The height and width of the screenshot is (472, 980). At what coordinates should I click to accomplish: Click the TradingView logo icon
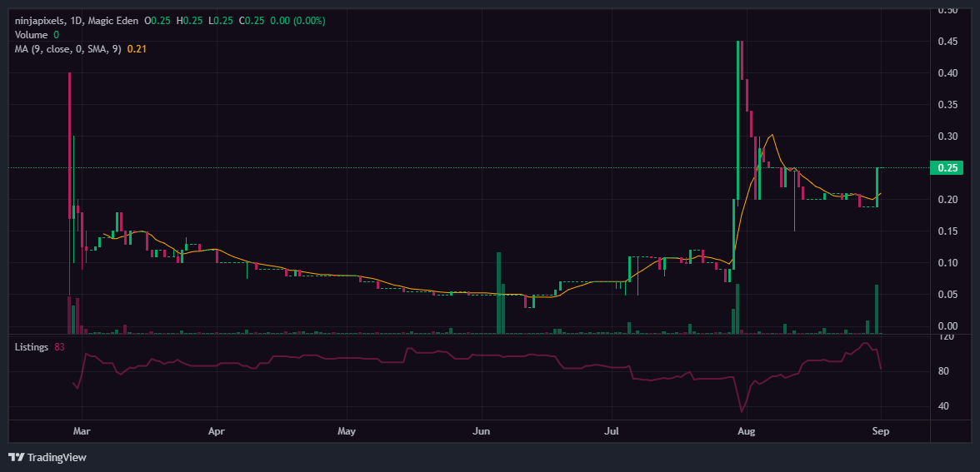pos(16,457)
